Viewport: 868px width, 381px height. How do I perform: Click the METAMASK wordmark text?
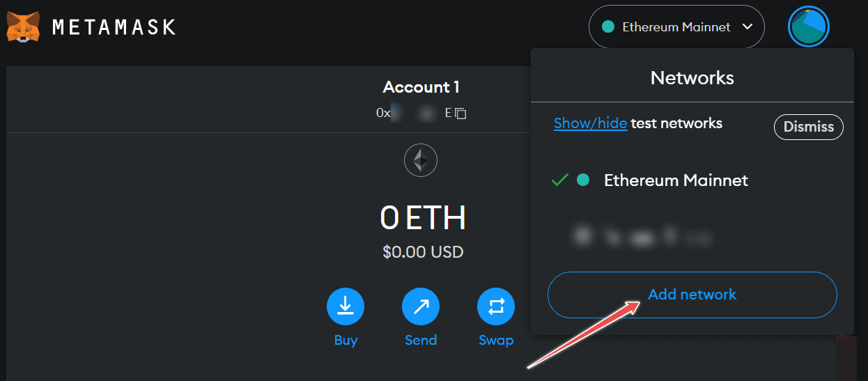point(114,27)
